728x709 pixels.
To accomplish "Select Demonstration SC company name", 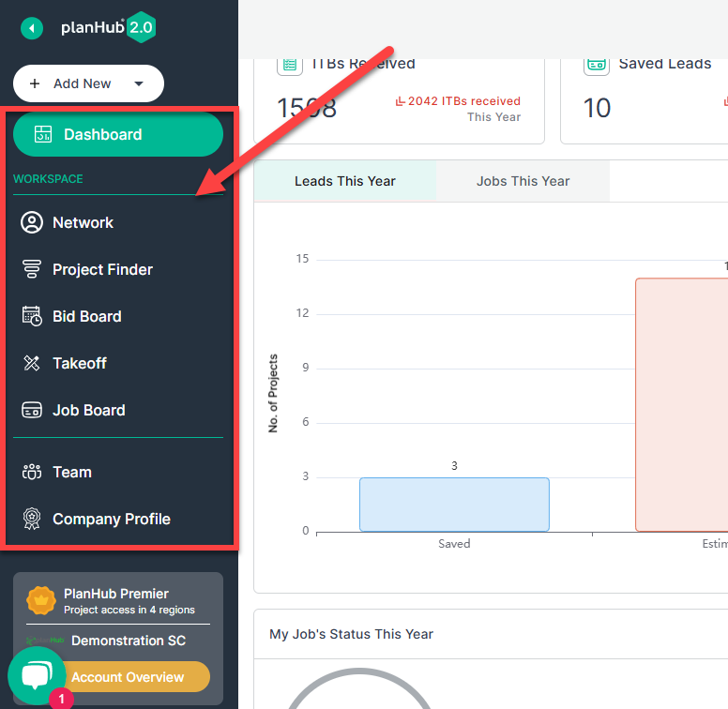I will tap(129, 641).
